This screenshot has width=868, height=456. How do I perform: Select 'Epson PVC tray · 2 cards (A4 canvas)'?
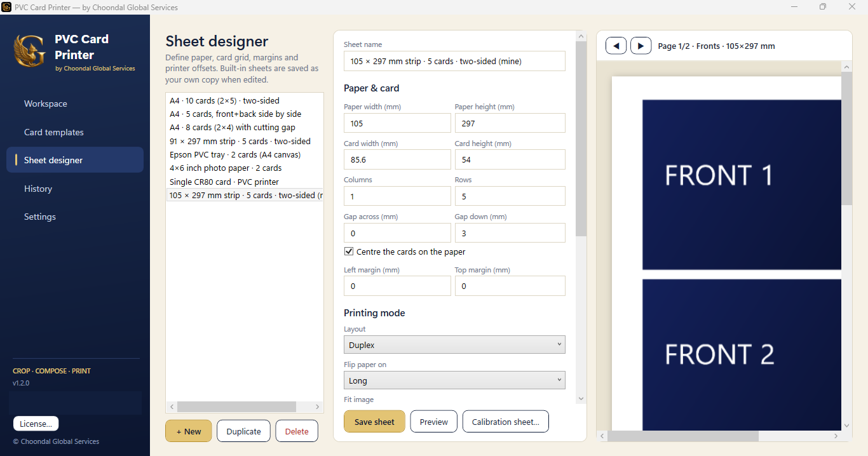coord(245,154)
